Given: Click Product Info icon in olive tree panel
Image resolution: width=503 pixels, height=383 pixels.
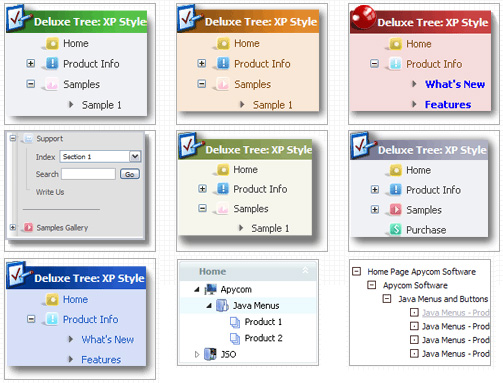Looking at the screenshot, I should point(223,189).
